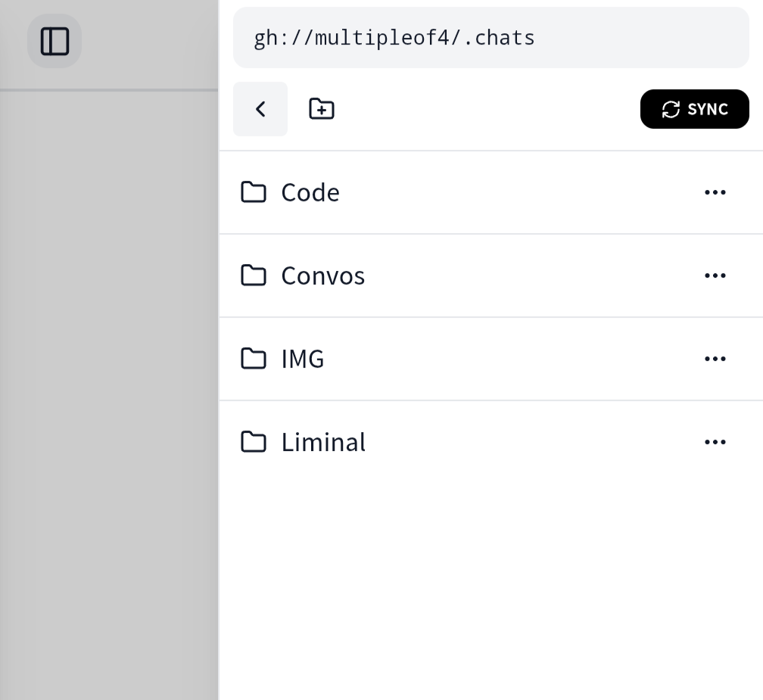Click the circular arrows sync icon
The width and height of the screenshot is (763, 700).
[671, 110]
